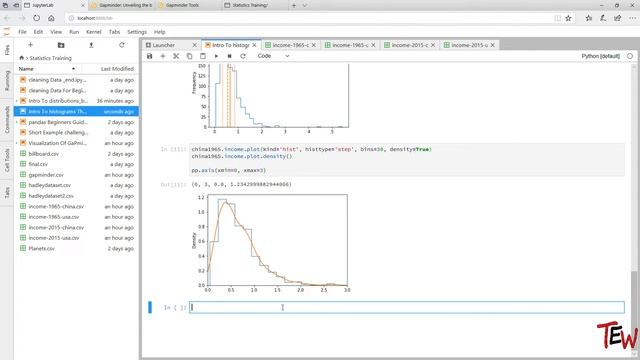Go to the home folder in the breadcrumb
The height and width of the screenshot is (360, 640).
click(x=22, y=58)
